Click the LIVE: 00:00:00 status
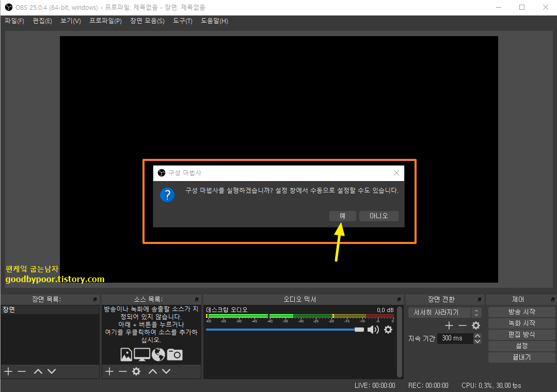 click(x=375, y=386)
